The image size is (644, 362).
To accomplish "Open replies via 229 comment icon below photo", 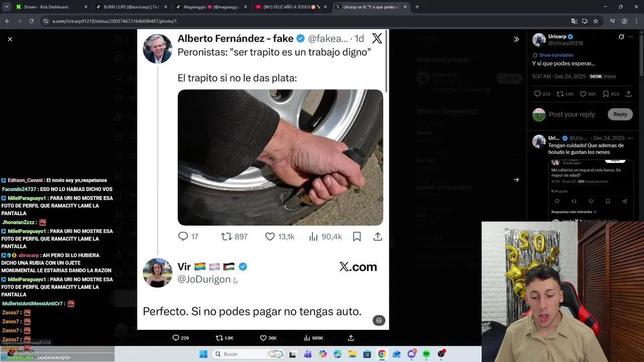I will coord(180,338).
